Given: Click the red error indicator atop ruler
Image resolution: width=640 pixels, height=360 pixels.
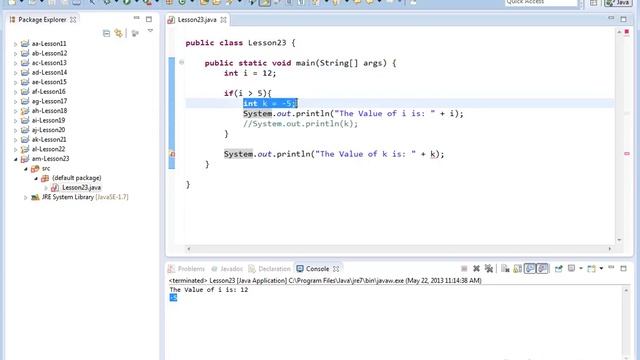Looking at the screenshot, I should pyautogui.click(x=627, y=32).
